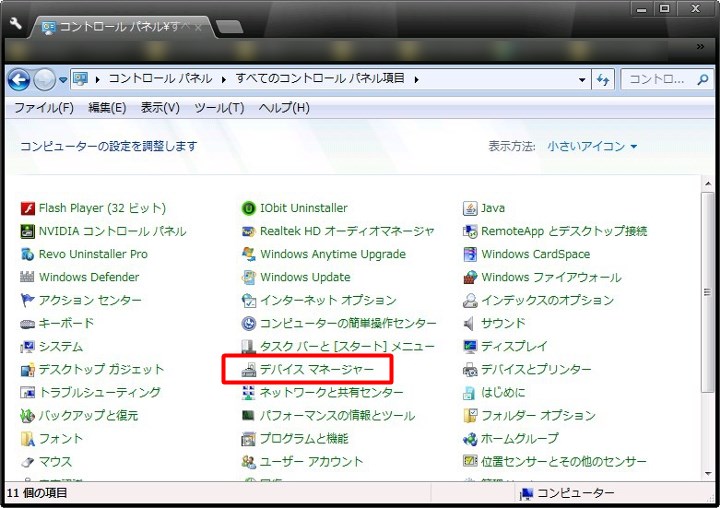Open プログラムと機能 link
Screen dimensions: 720x508
click(304, 439)
